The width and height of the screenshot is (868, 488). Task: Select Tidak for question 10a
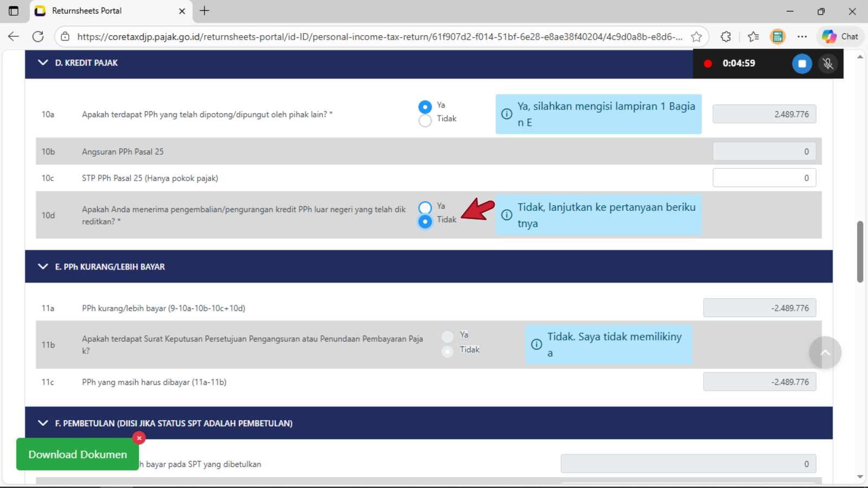point(425,120)
